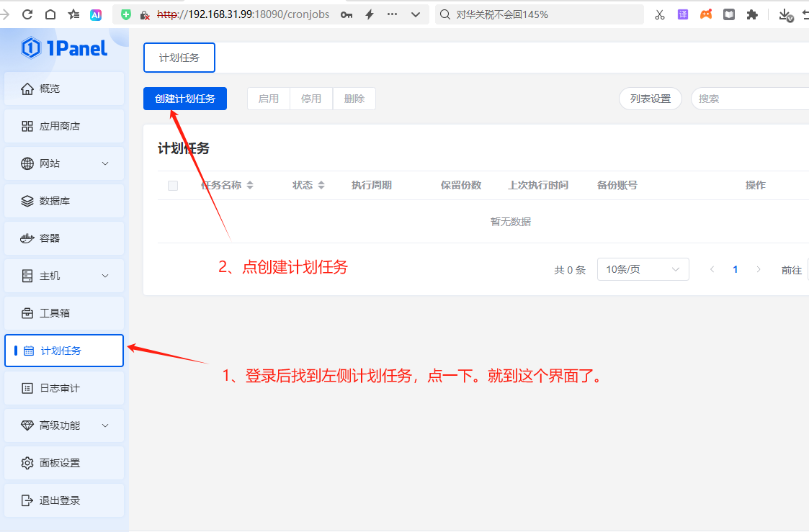Select page number 1

736,269
